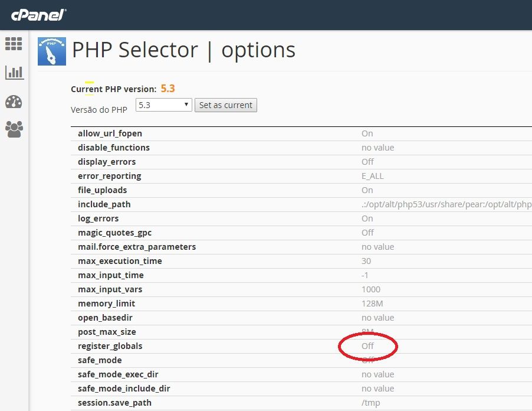Click the error_reporting E_ALL value
The image size is (532, 411).
[x=372, y=176]
